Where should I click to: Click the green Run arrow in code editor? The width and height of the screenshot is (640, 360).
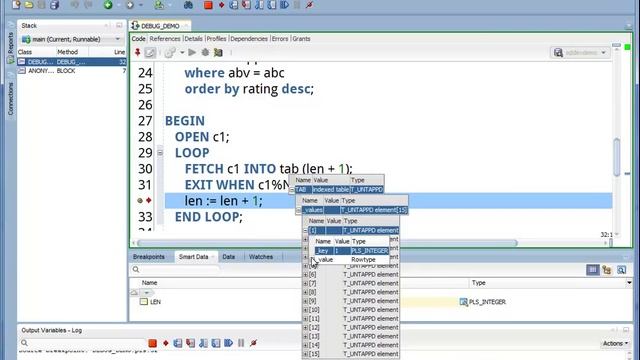192,52
